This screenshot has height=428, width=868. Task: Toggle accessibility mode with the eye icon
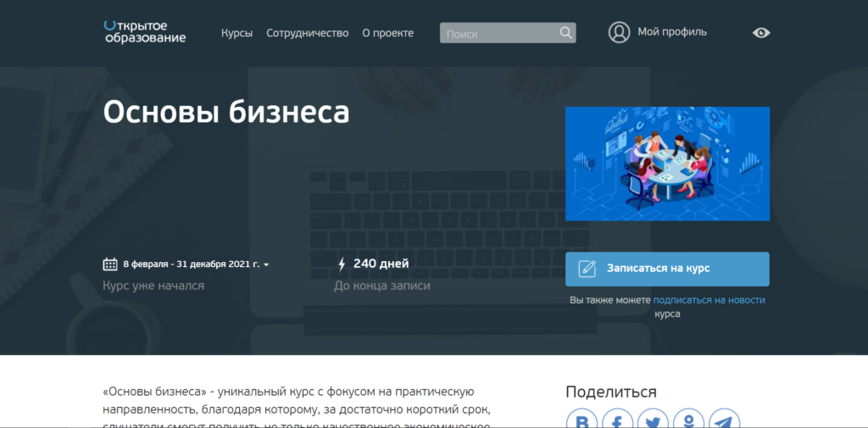point(761,33)
